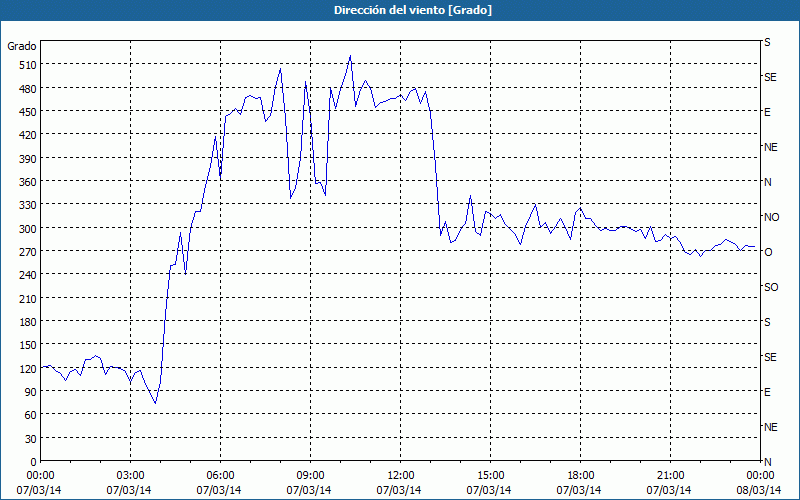Click the lowest dip of the blue line near 04:00
This screenshot has height=500, width=800.
click(x=155, y=403)
